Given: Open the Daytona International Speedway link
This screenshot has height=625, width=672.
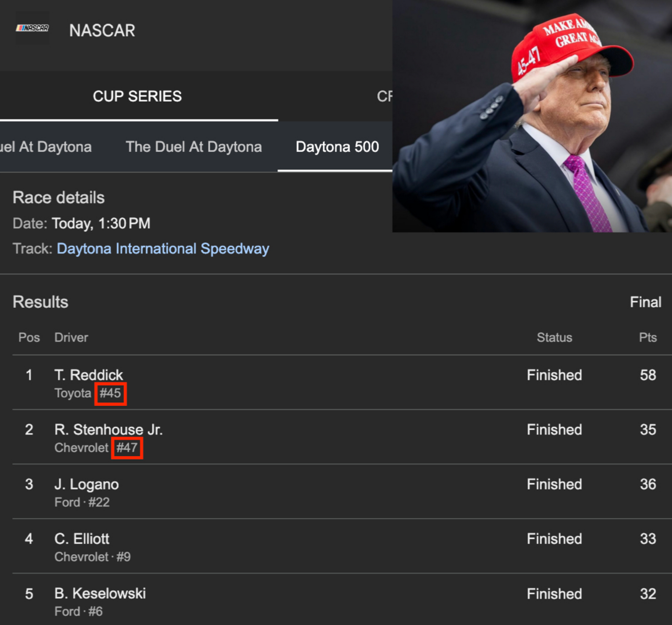Looking at the screenshot, I should pos(163,249).
